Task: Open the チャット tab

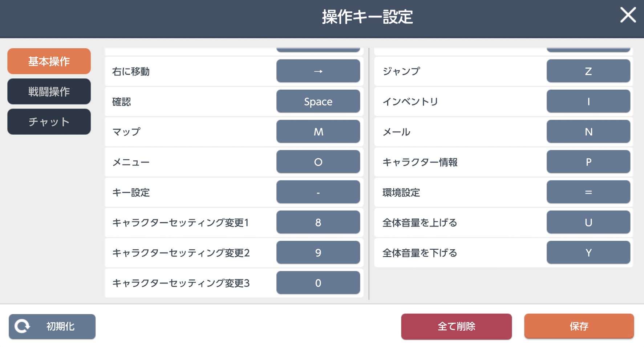Action: pyautogui.click(x=49, y=122)
